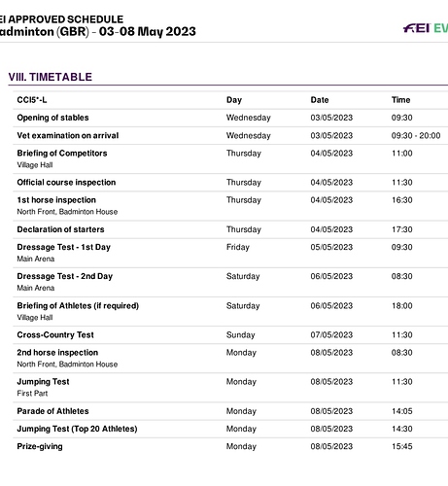This screenshot has width=448, height=486.
Task: Click Dressage Test - 2nd Day label
Action: pos(65,276)
